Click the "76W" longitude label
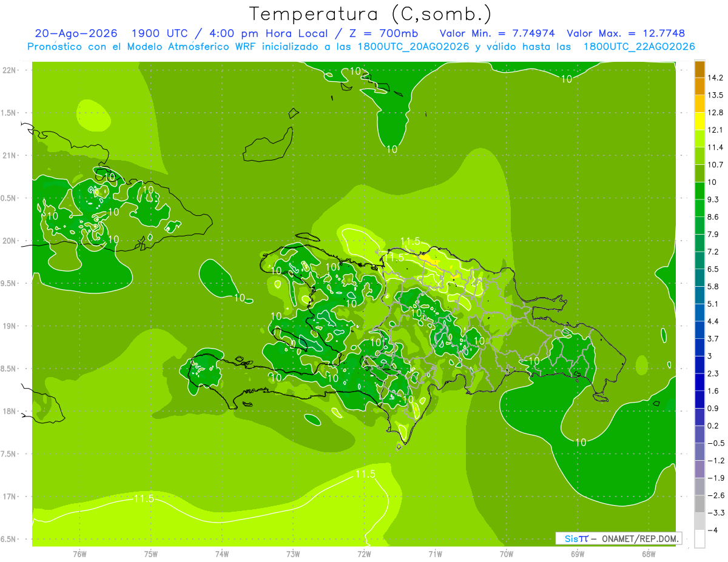 click(x=79, y=554)
